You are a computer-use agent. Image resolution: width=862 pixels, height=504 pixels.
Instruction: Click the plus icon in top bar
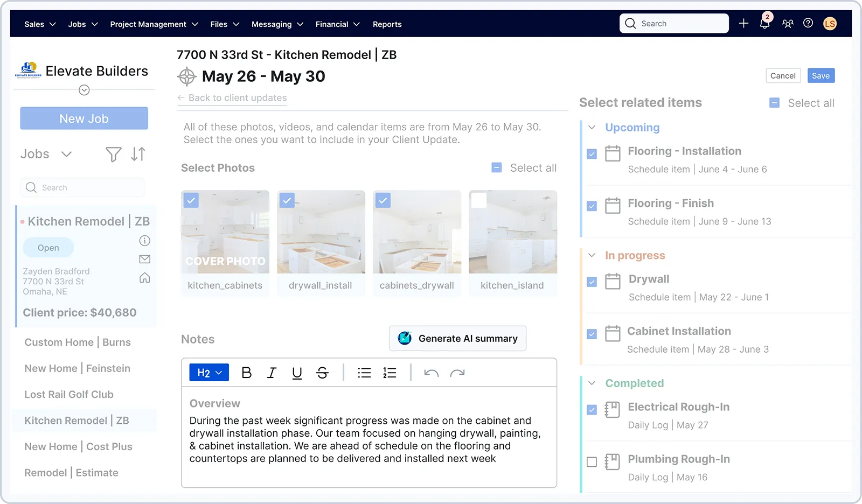(743, 23)
